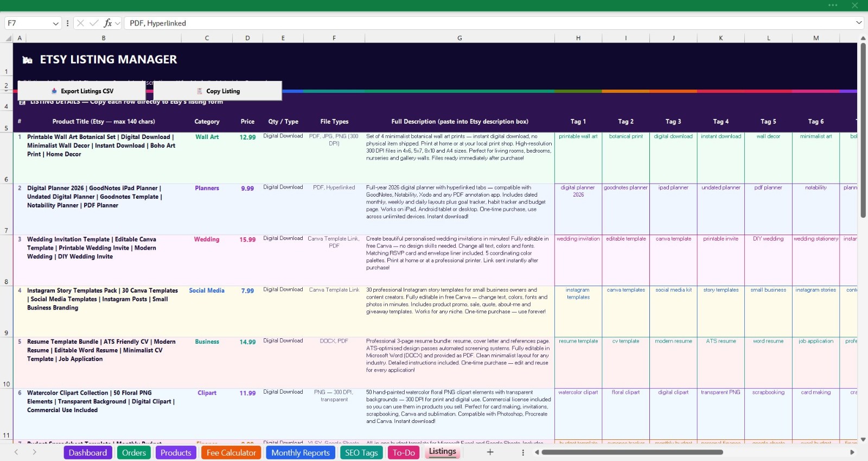Open the SEO Tags sheet tab

click(x=361, y=452)
